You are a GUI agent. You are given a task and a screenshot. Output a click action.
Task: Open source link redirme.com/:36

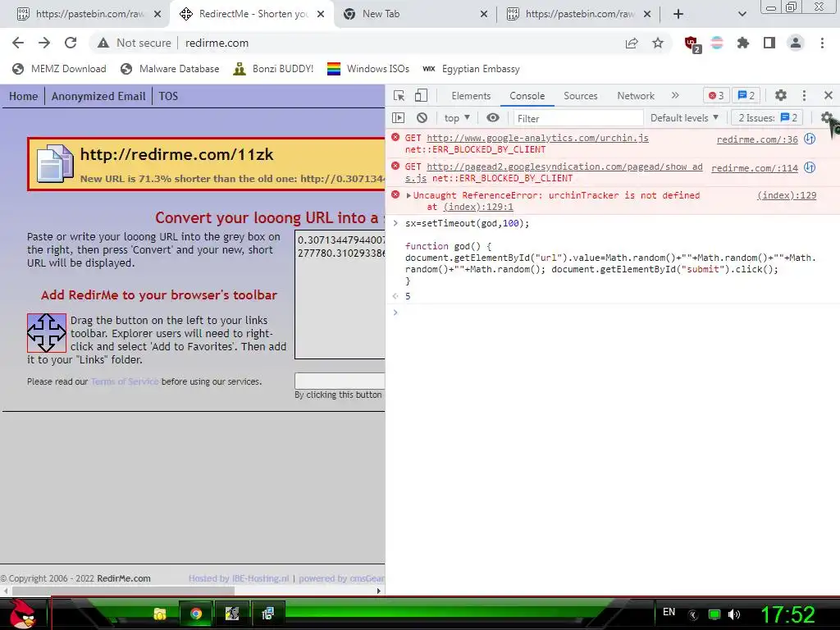[757, 139]
